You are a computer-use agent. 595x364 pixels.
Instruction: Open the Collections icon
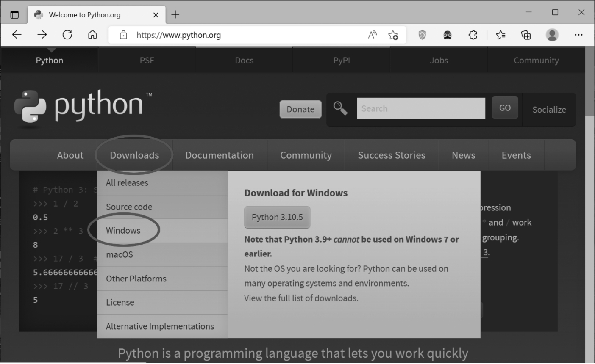526,35
